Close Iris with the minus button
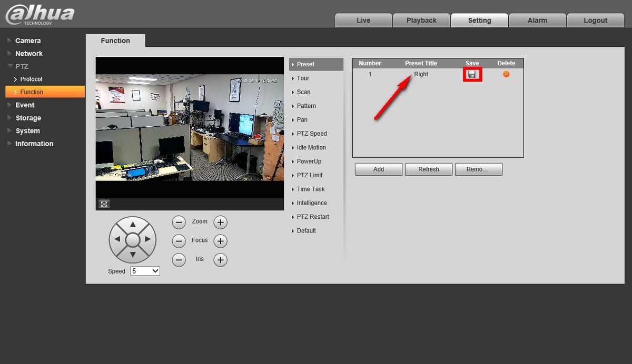The height and width of the screenshot is (364, 632). [x=179, y=260]
